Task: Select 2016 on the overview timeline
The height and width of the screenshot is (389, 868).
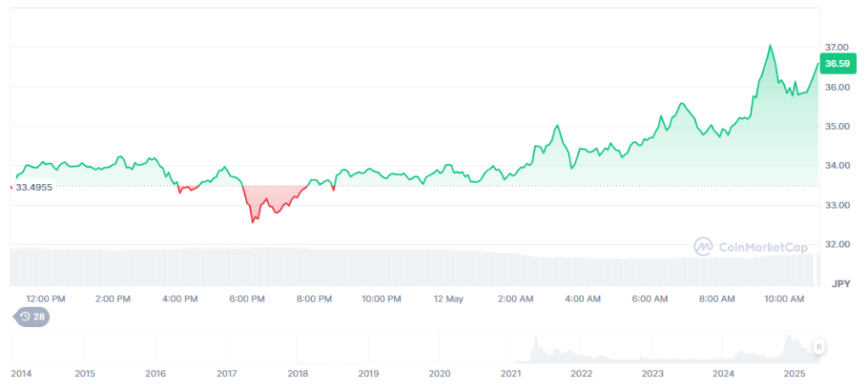Action: tap(156, 374)
